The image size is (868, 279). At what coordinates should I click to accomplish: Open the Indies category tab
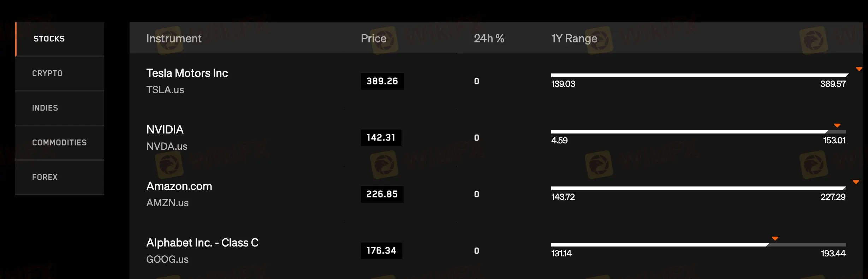(x=45, y=108)
